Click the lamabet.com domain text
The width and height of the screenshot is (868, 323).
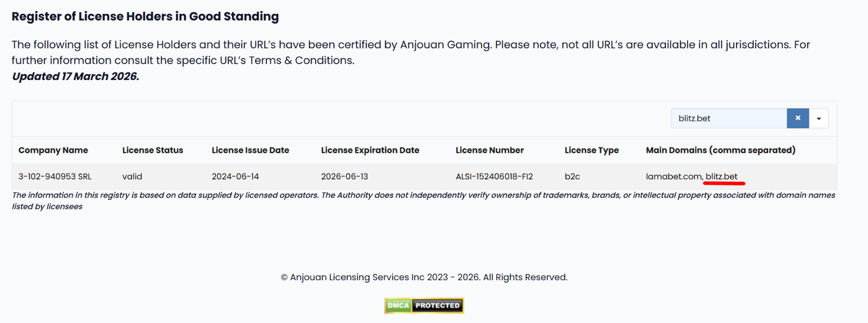(674, 177)
